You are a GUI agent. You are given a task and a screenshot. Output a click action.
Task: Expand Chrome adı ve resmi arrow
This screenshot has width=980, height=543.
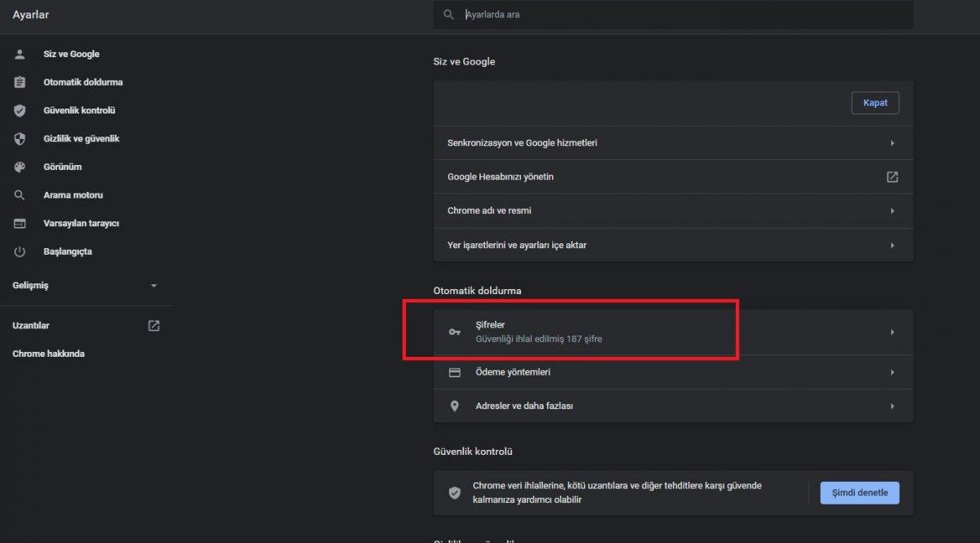892,211
